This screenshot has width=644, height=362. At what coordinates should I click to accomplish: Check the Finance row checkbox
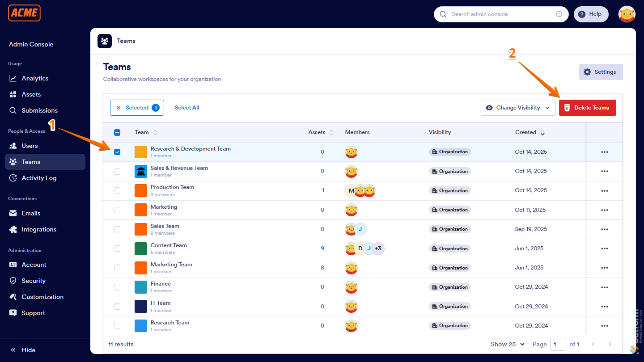click(x=117, y=287)
